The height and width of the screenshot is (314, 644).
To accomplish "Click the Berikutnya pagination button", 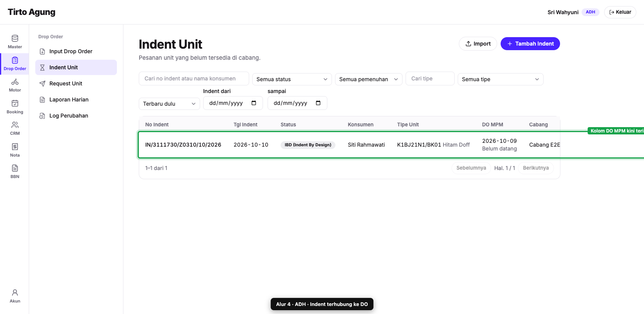I will [x=536, y=168].
